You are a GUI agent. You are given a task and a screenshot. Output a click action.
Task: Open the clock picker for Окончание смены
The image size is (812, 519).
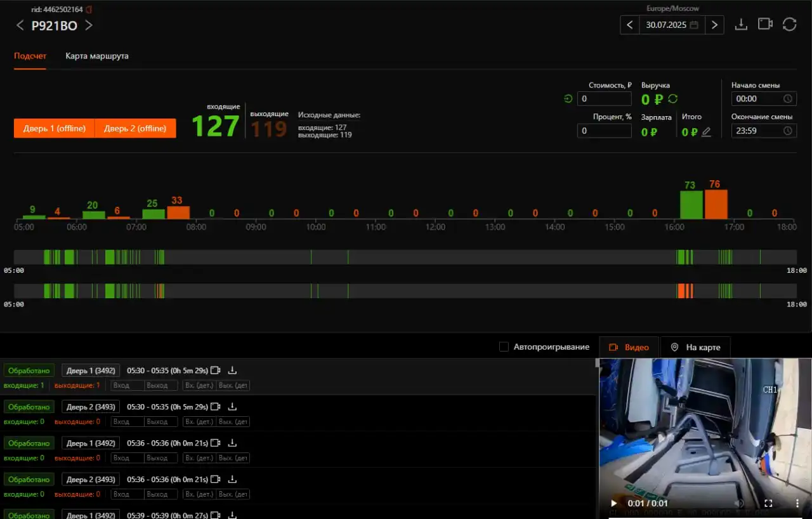coord(787,131)
